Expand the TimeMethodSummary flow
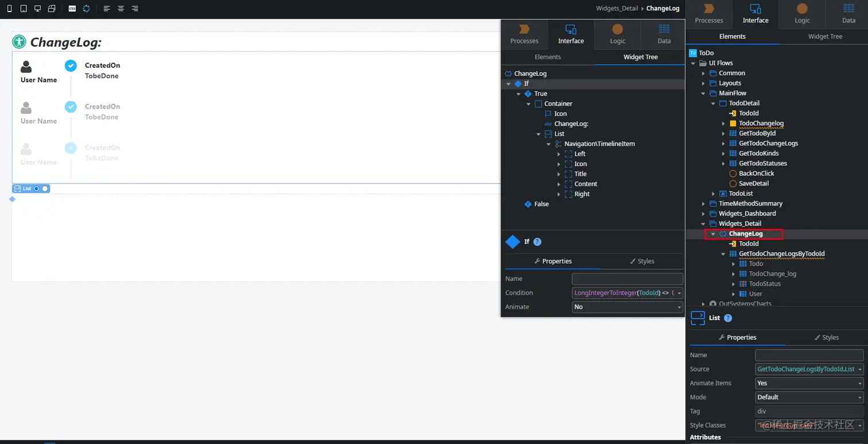This screenshot has height=444, width=868. coord(703,203)
